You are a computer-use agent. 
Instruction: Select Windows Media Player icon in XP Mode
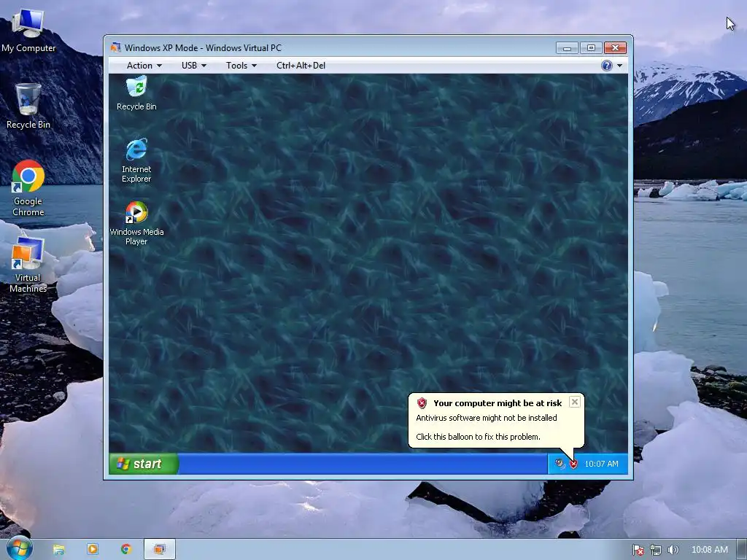click(136, 223)
